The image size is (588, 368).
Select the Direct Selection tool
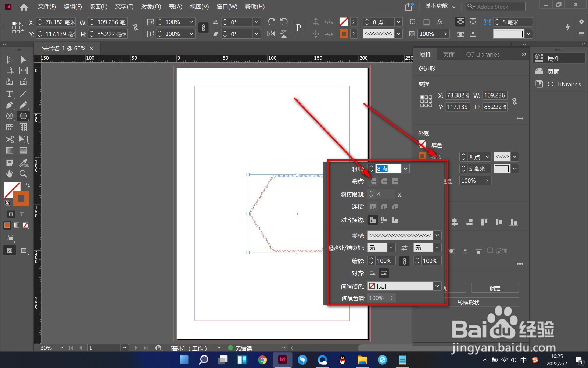(x=24, y=59)
